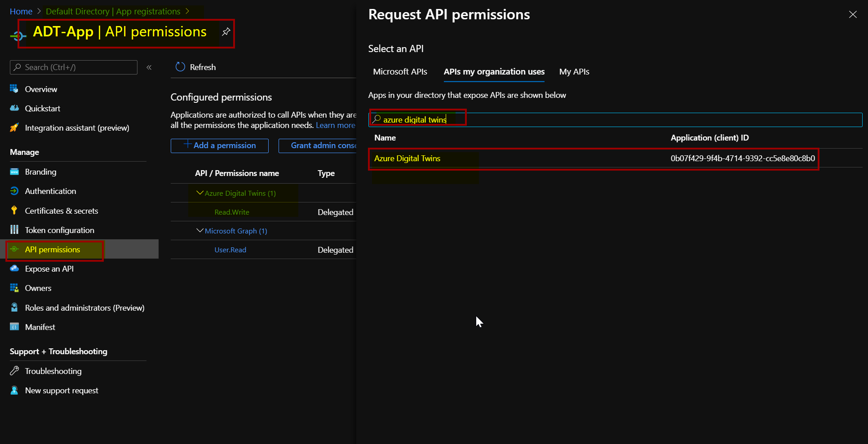Switch to the My APIs tab
The image size is (868, 444).
(574, 72)
